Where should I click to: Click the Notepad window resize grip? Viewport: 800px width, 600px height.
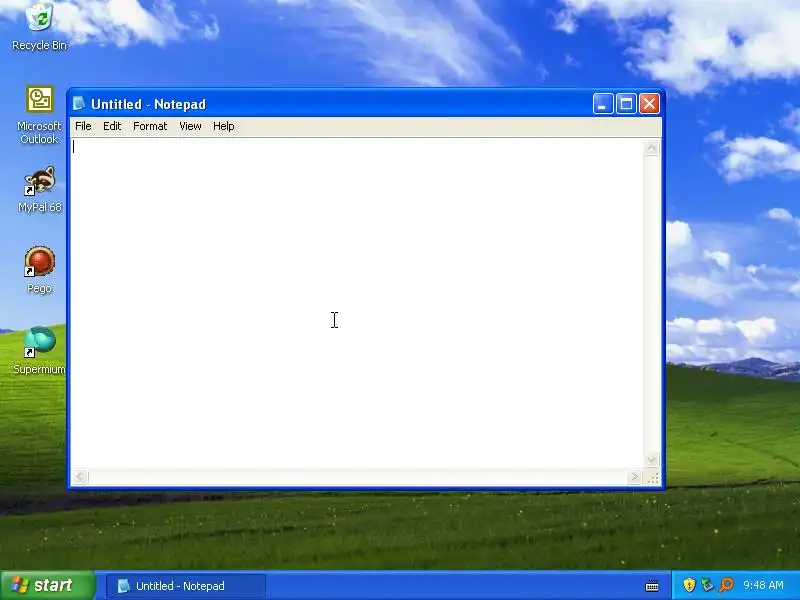pos(653,478)
